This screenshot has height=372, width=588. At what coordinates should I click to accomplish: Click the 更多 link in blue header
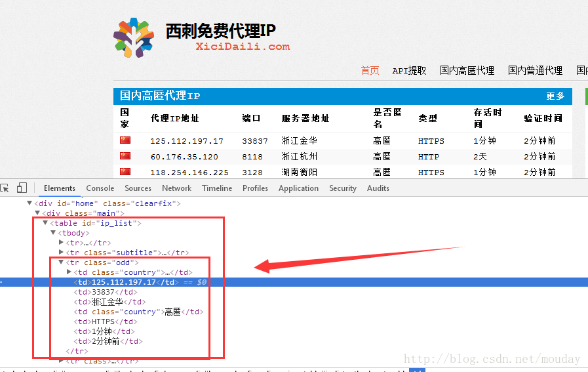555,96
